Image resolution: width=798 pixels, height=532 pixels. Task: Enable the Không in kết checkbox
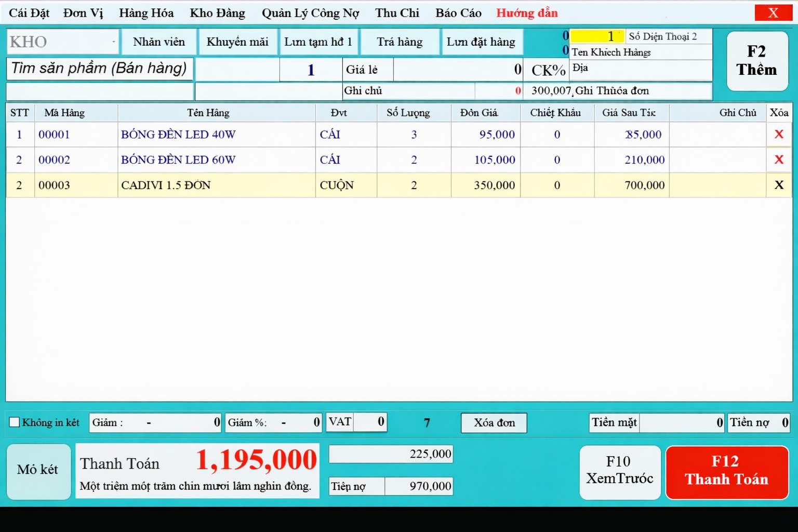point(15,422)
